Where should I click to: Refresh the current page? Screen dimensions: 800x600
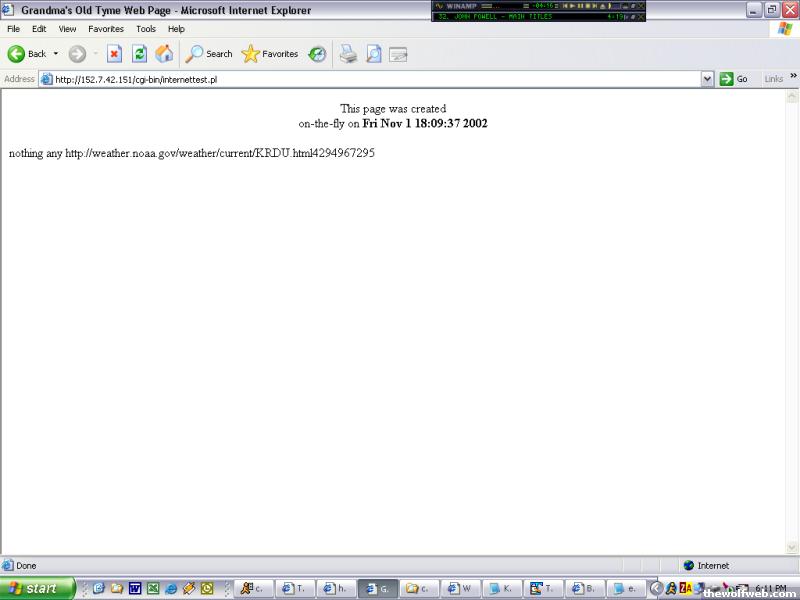tap(139, 54)
